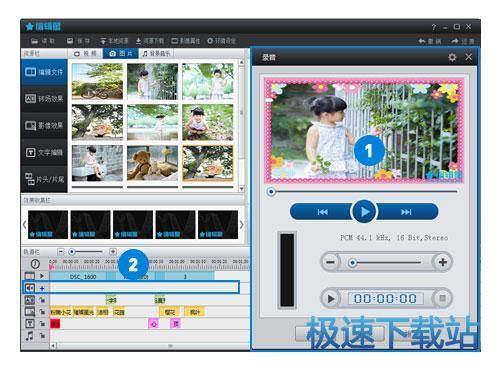
Task: Click the recording volume minus button
Action: tap(330, 262)
